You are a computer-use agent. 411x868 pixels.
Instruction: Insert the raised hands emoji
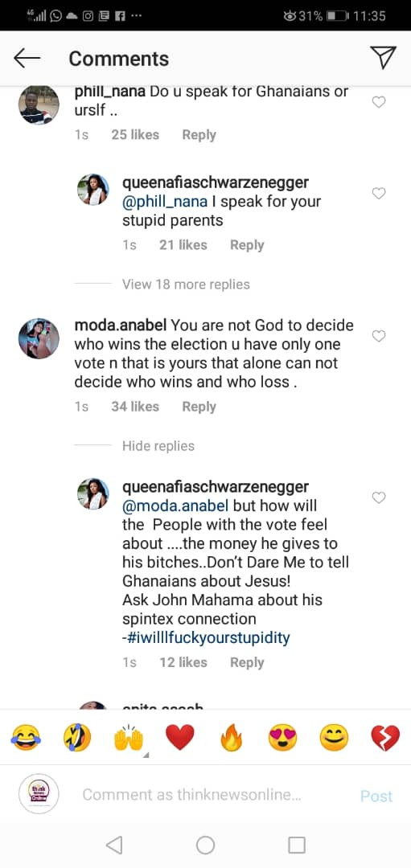tap(129, 739)
